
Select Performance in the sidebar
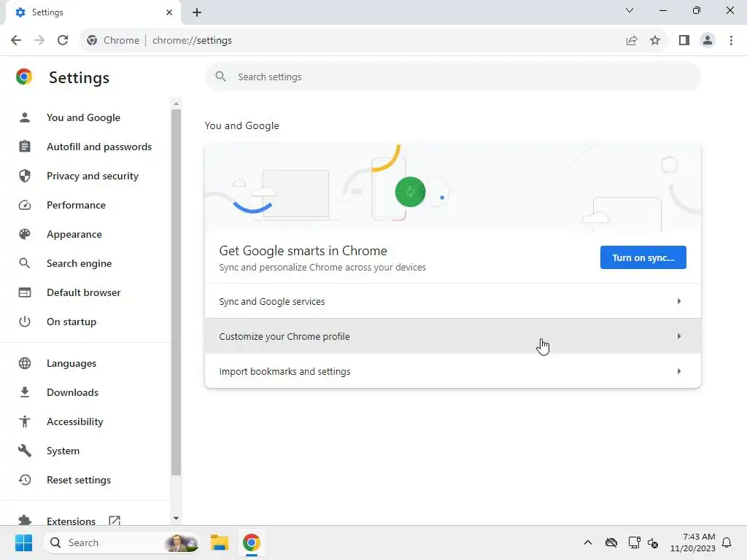coord(76,205)
